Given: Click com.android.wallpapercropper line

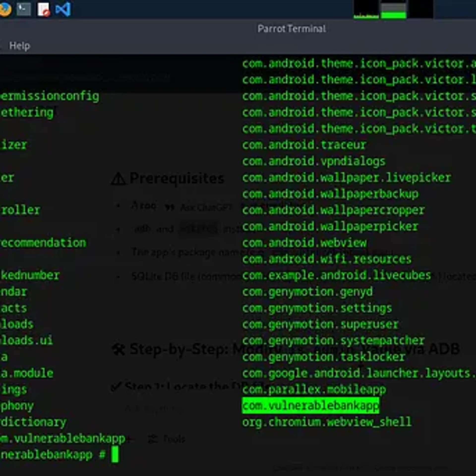Looking at the screenshot, I should click(x=333, y=210).
